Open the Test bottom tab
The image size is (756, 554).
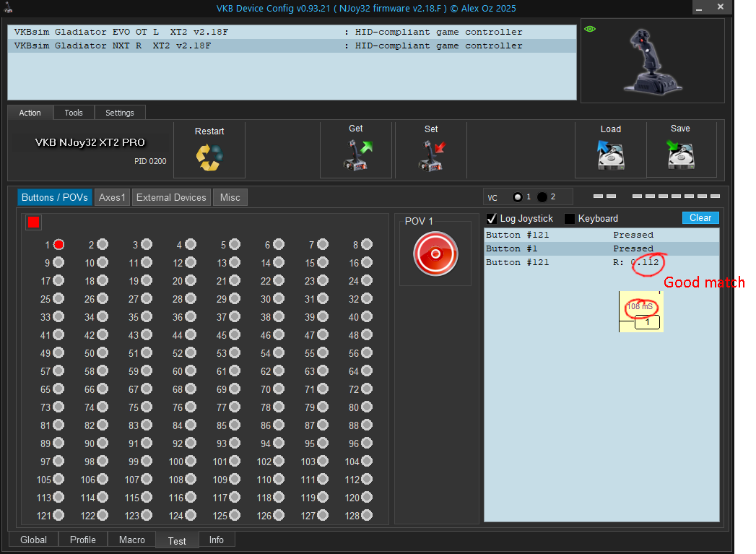click(177, 540)
